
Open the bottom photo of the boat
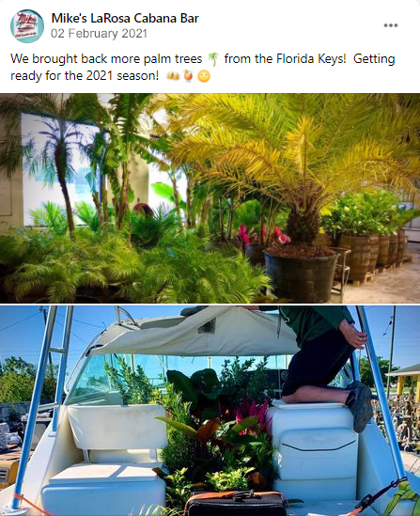(x=210, y=411)
